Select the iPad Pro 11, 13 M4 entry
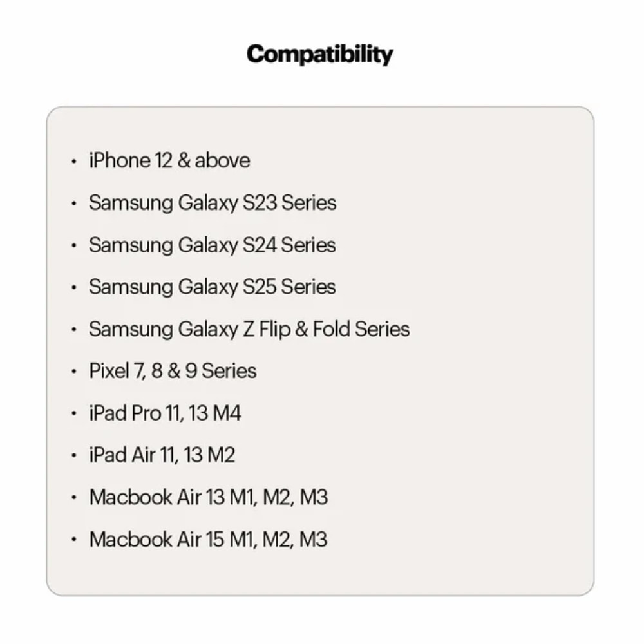This screenshot has height=644, width=644. click(x=165, y=413)
